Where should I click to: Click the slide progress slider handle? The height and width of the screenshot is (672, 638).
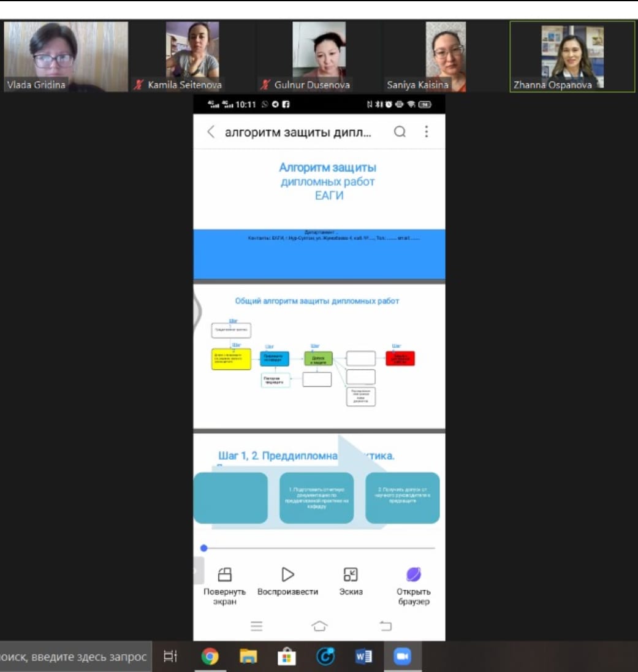[x=204, y=548]
